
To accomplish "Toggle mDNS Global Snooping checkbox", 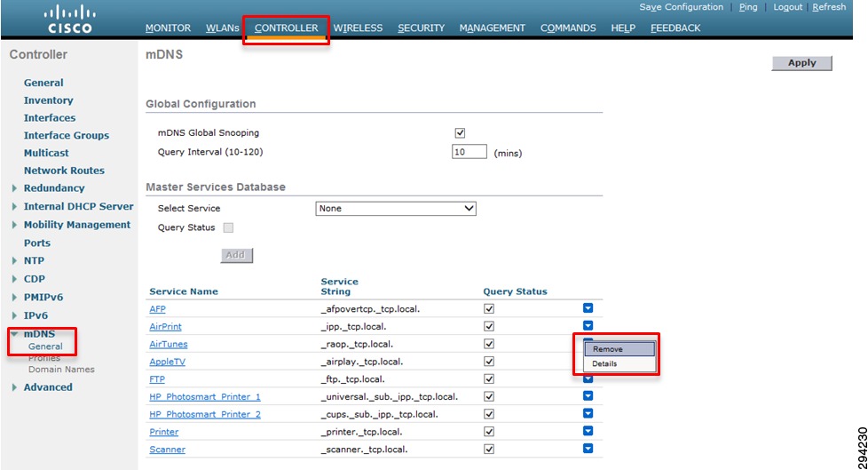I will tap(460, 133).
